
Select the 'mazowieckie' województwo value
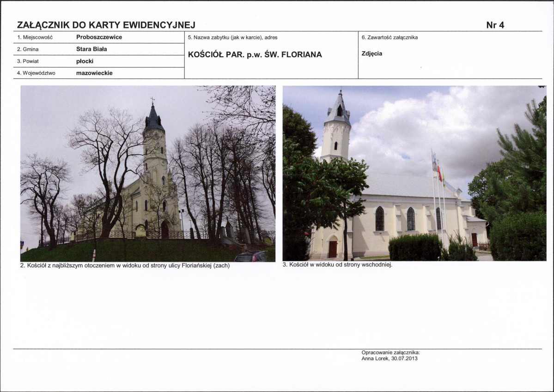point(94,73)
